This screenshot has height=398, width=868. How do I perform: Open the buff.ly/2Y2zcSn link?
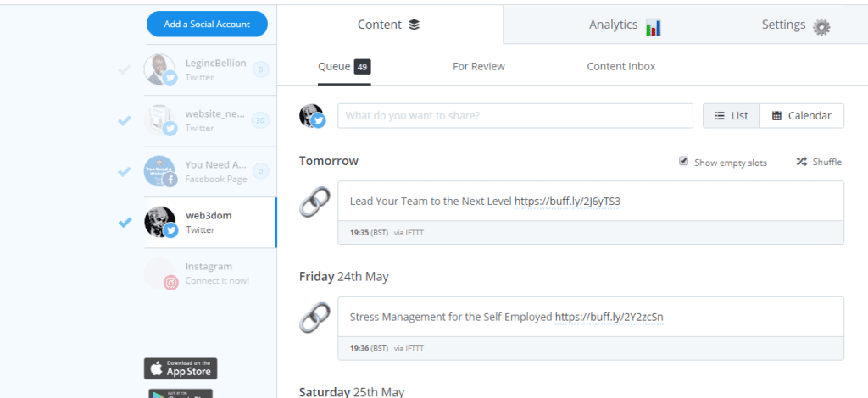[609, 318]
